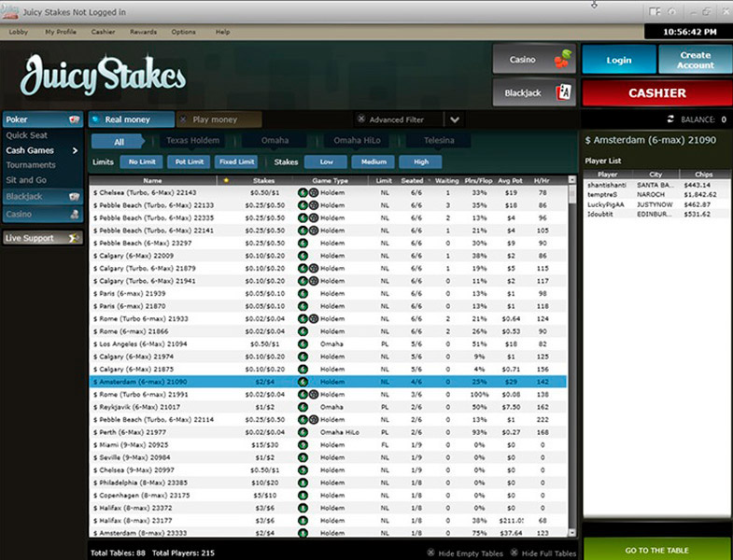Viewport: 733px width, 560px height.
Task: Open the Rewards menu
Action: pyautogui.click(x=143, y=32)
